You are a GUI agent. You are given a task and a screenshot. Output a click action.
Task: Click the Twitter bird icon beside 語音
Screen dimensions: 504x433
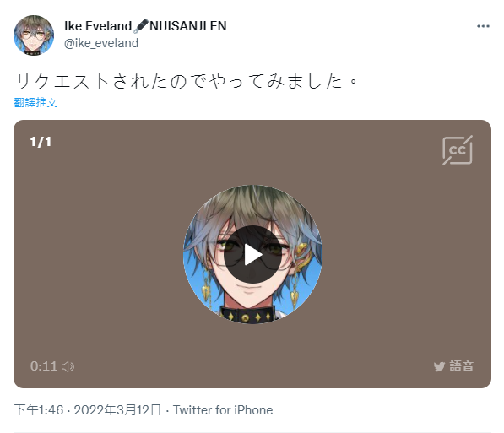click(x=439, y=366)
